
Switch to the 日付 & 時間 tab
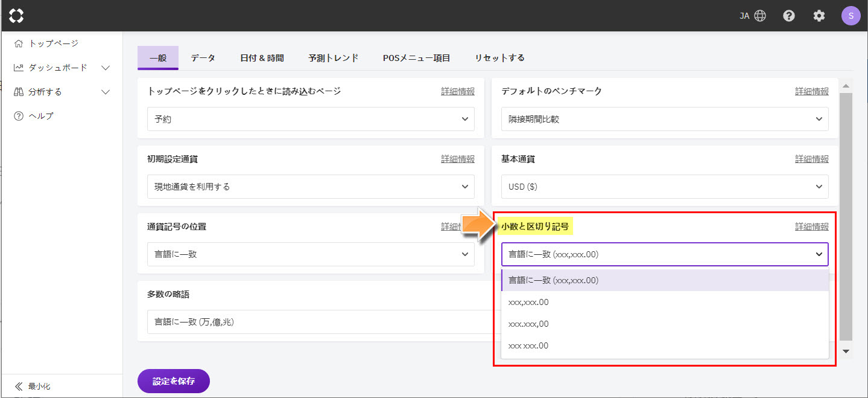pyautogui.click(x=262, y=58)
